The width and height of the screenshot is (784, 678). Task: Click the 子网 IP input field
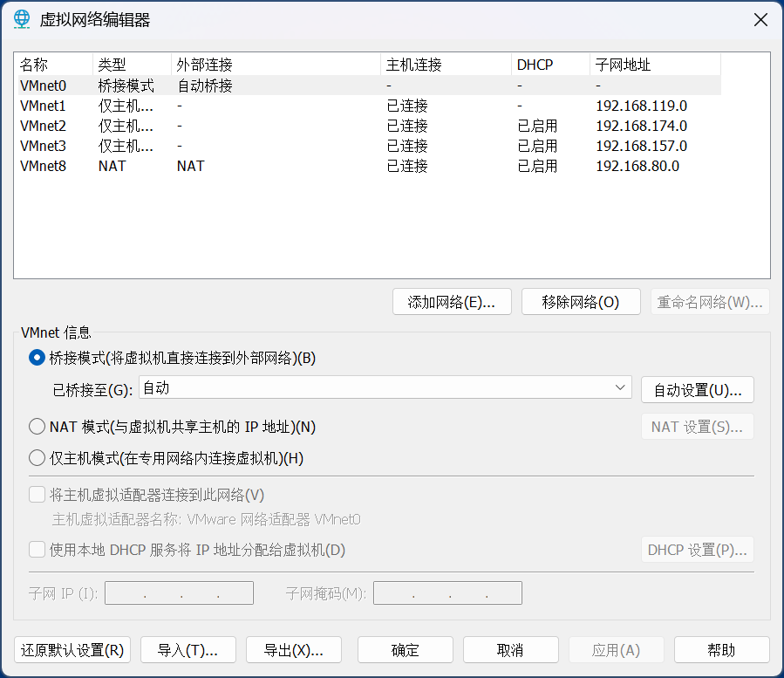(x=179, y=593)
